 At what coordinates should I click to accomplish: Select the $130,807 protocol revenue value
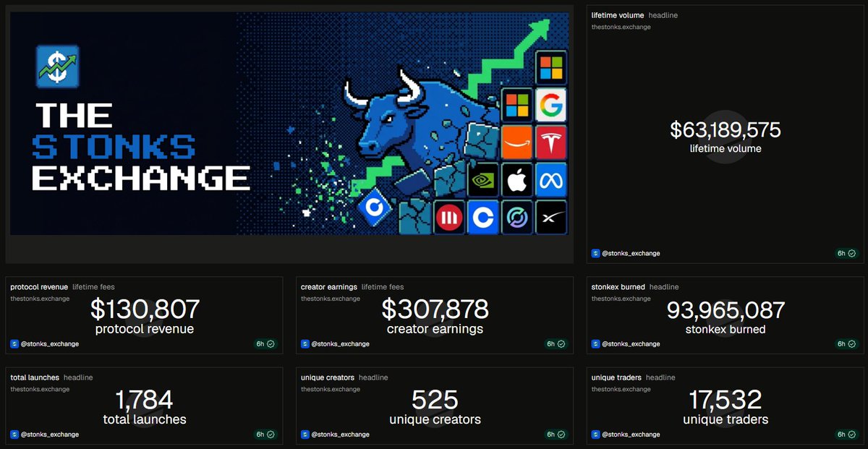click(145, 309)
